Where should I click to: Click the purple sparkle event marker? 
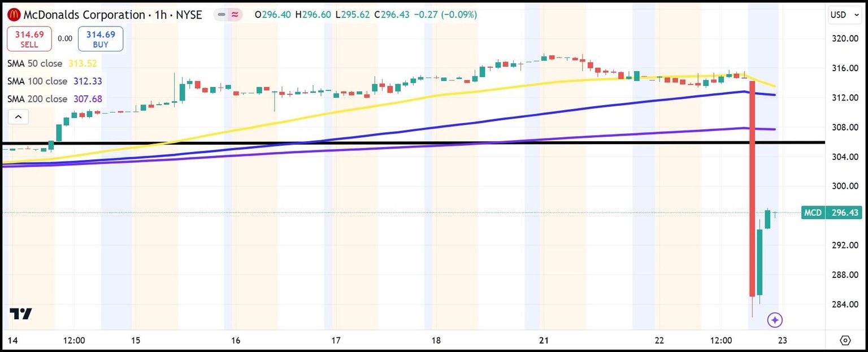pos(775,320)
